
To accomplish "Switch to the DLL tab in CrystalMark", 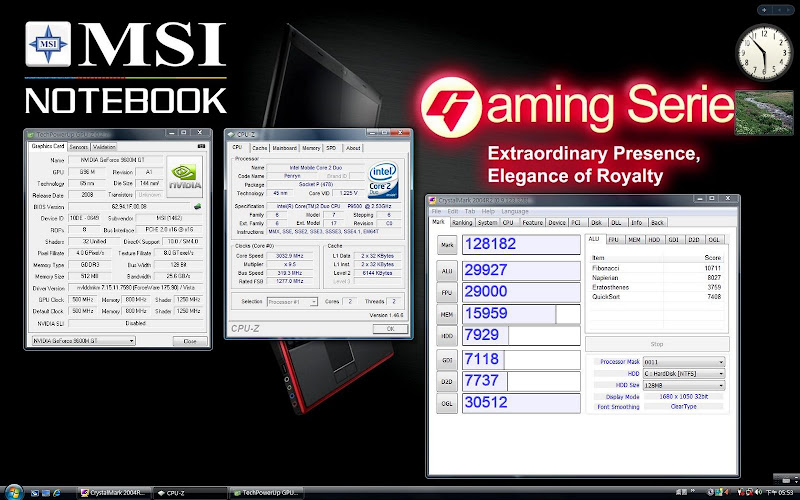I will click(616, 222).
